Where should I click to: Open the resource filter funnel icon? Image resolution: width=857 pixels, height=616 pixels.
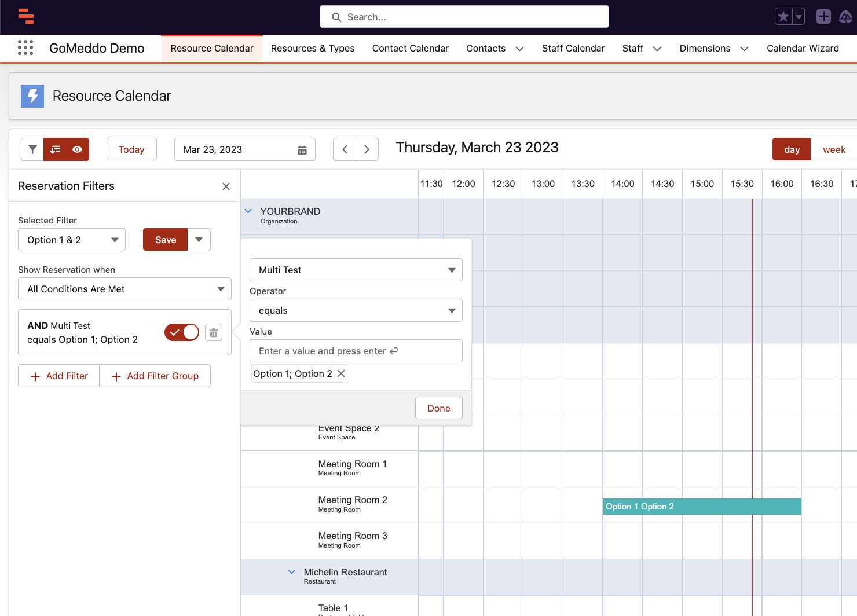32,149
